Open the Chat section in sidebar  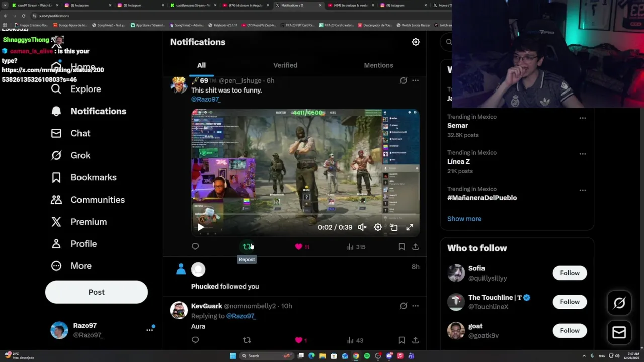tap(70, 133)
